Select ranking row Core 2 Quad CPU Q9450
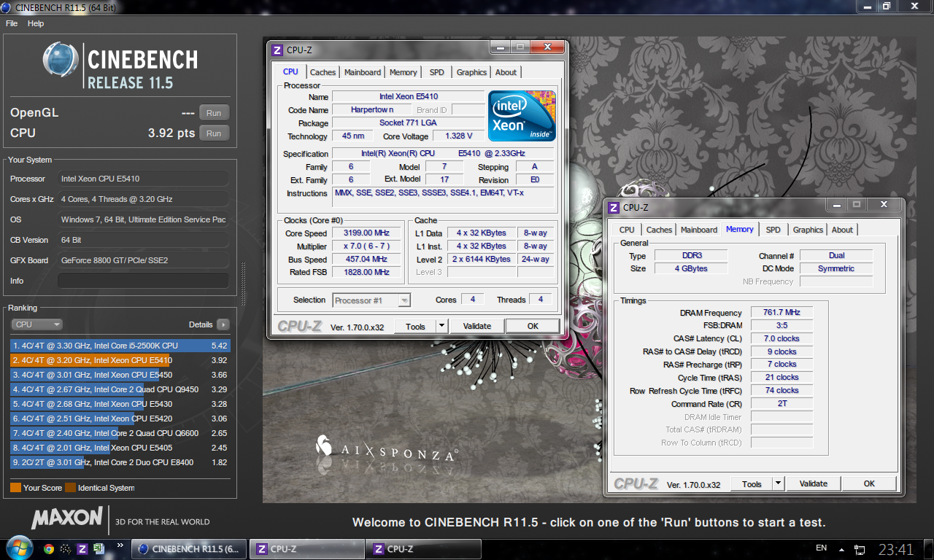Screen dimensions: 934x560 120,389
